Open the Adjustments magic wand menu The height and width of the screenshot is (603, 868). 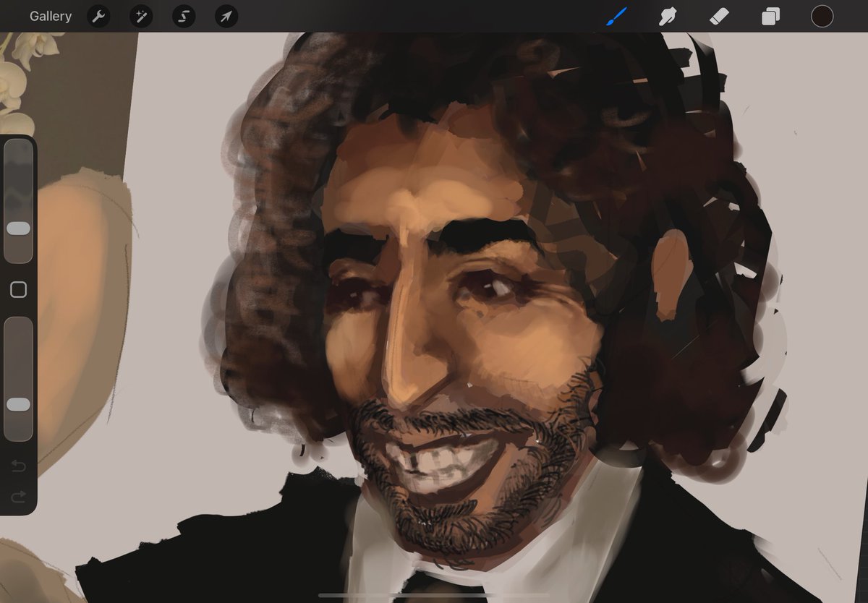coord(141,16)
